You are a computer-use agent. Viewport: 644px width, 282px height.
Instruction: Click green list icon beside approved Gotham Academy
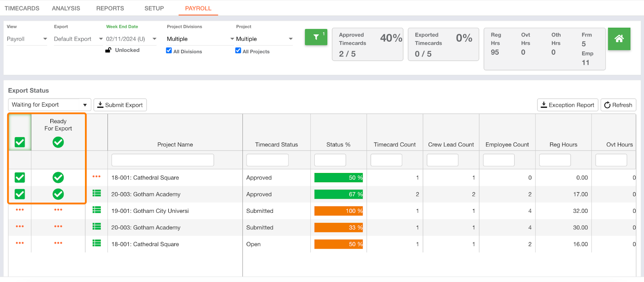coord(97,193)
